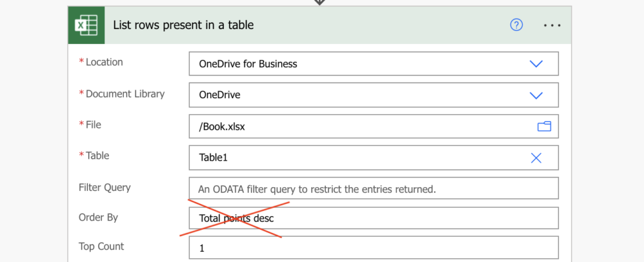Click the Table1 table name field
Viewport: 644px width, 262px height.
[374, 157]
